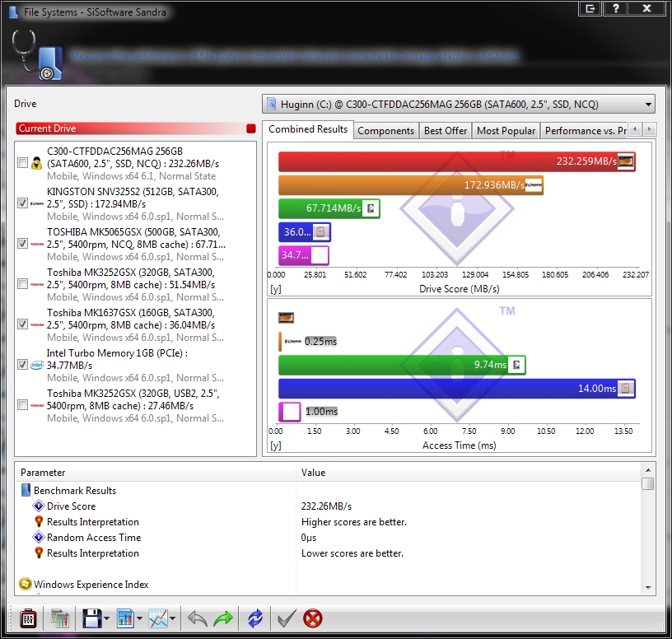Click the Random Access Time diamond icon

(x=39, y=537)
